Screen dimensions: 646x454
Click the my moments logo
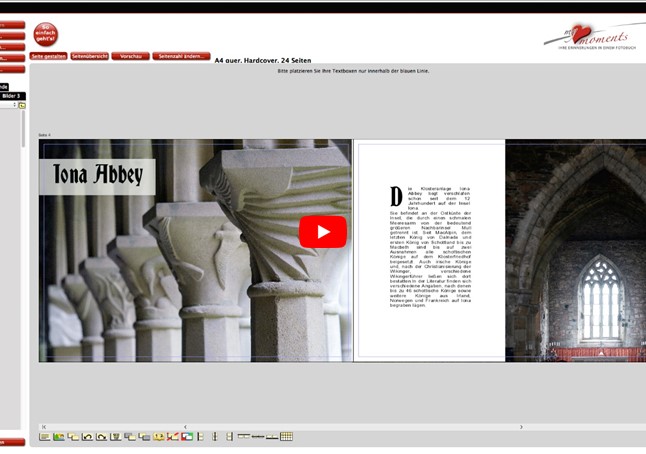click(593, 36)
